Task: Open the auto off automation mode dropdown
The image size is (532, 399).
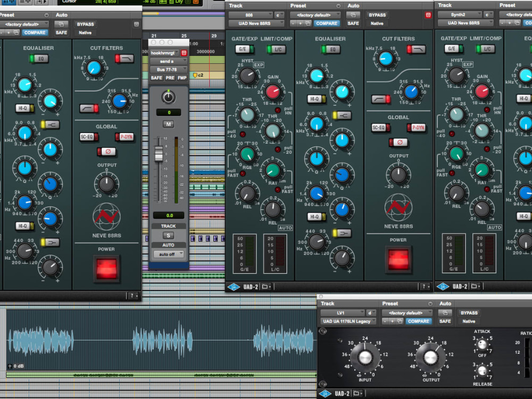Action: [168, 254]
